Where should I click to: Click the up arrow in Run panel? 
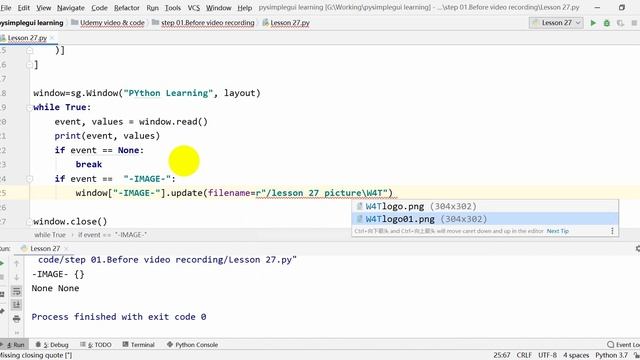pos(16,264)
